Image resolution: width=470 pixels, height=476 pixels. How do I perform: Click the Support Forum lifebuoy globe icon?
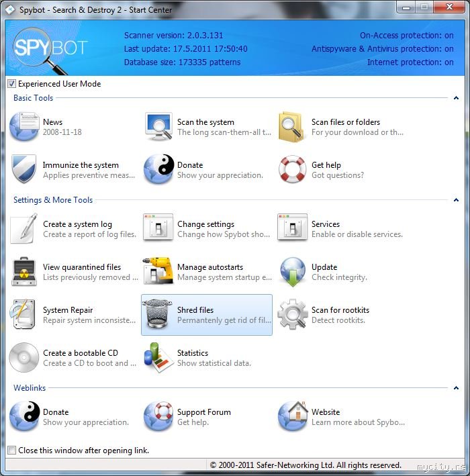click(158, 416)
